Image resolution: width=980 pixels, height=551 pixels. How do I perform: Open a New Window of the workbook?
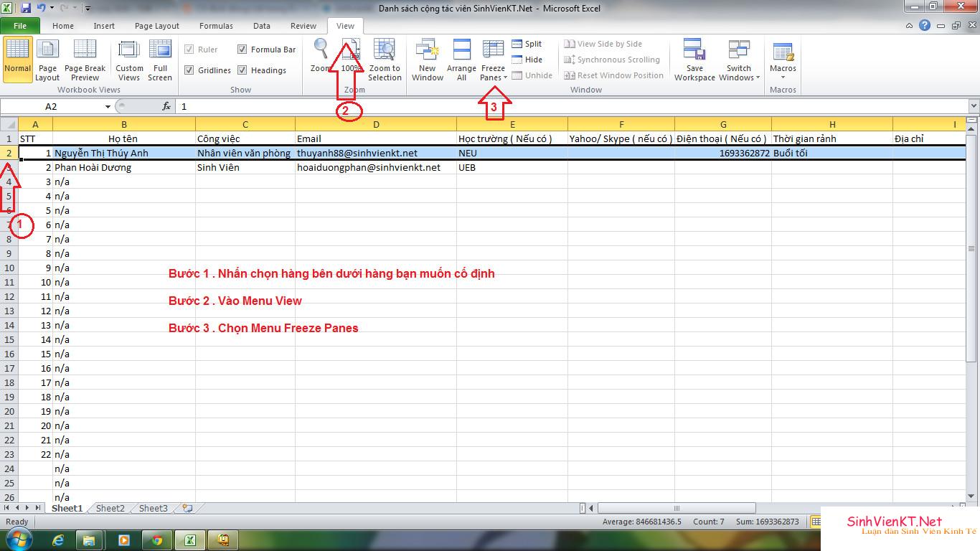[428, 60]
